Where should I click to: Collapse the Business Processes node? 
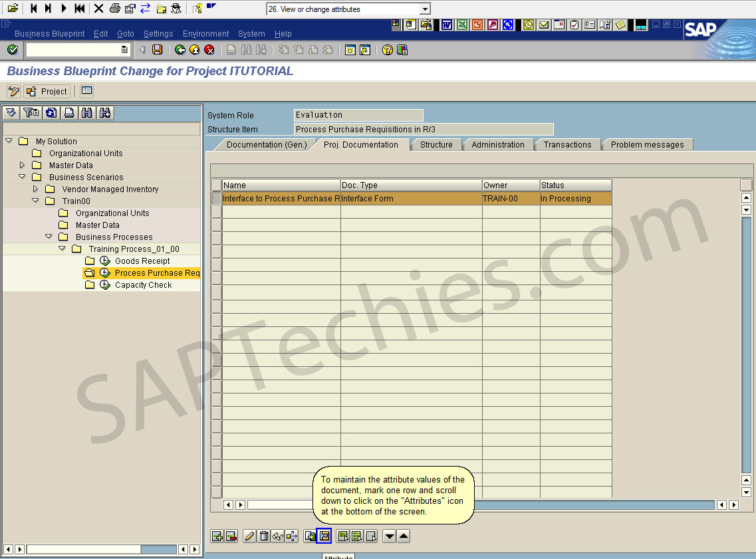tap(49, 237)
